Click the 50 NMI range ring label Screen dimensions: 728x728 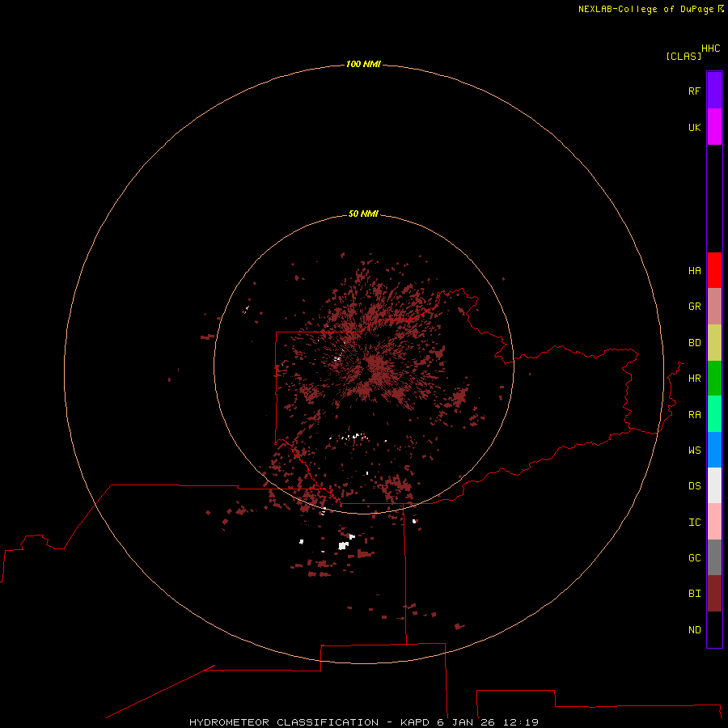coord(363,214)
